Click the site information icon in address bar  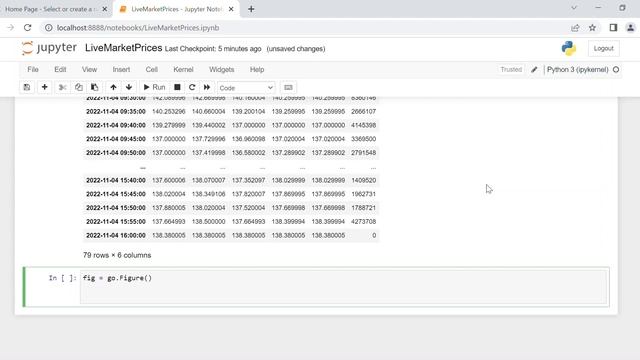pyautogui.click(x=49, y=28)
